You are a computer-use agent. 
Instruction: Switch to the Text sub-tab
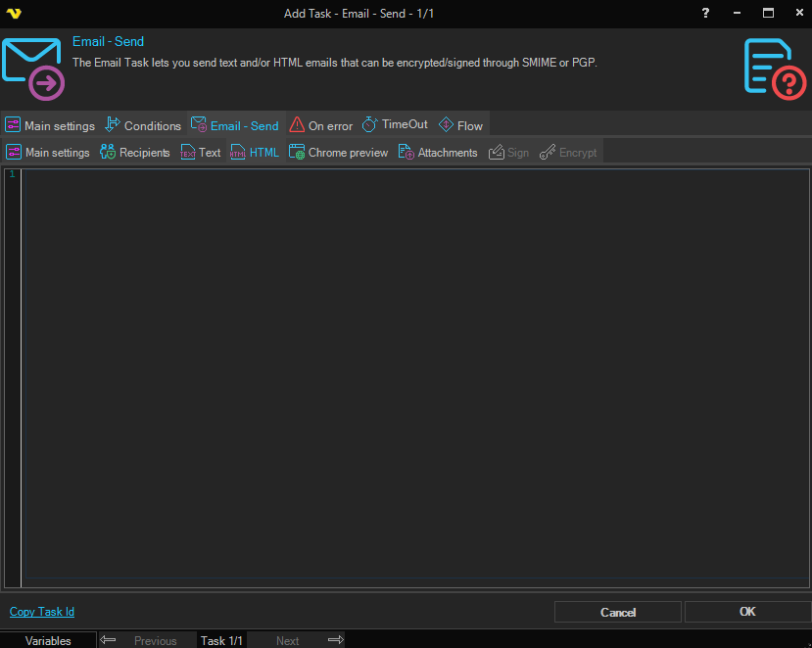coord(201,153)
